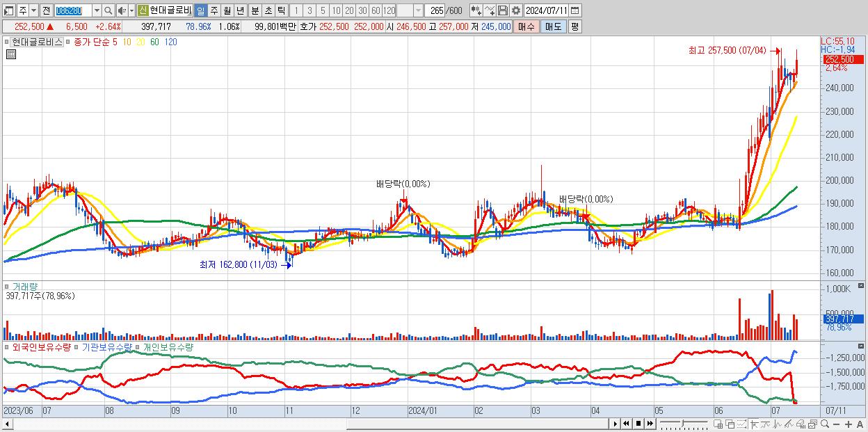The image size is (868, 432).
Task: Choose the 10 interval button
Action: [336, 10]
